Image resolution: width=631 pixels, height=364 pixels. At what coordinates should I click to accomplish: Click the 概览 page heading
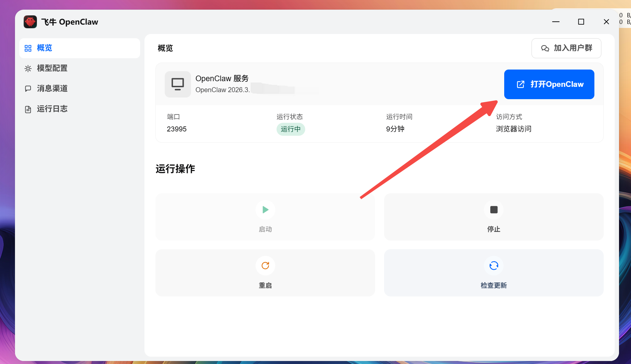coord(165,48)
